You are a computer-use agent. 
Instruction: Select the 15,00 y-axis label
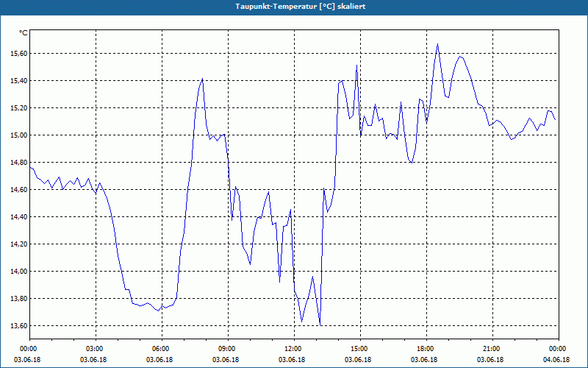20,135
